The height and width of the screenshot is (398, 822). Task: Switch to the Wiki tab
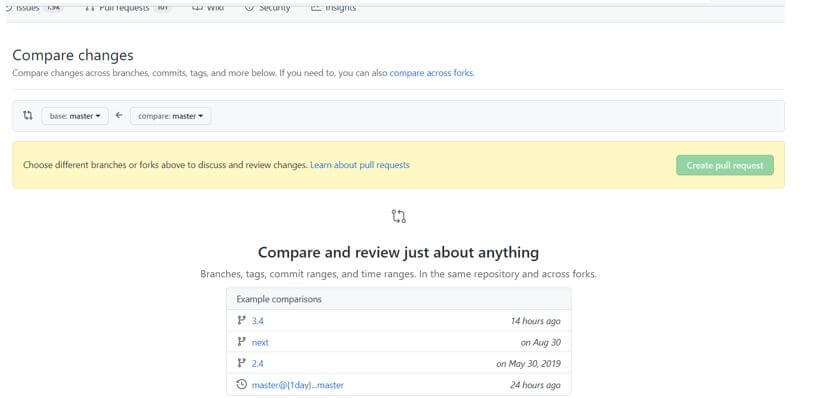pos(208,8)
